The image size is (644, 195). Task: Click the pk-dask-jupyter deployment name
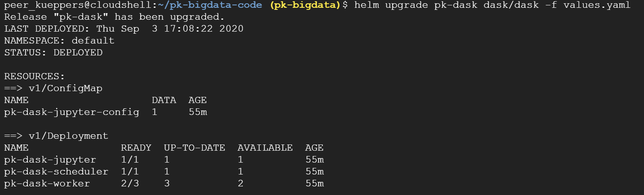pos(50,160)
